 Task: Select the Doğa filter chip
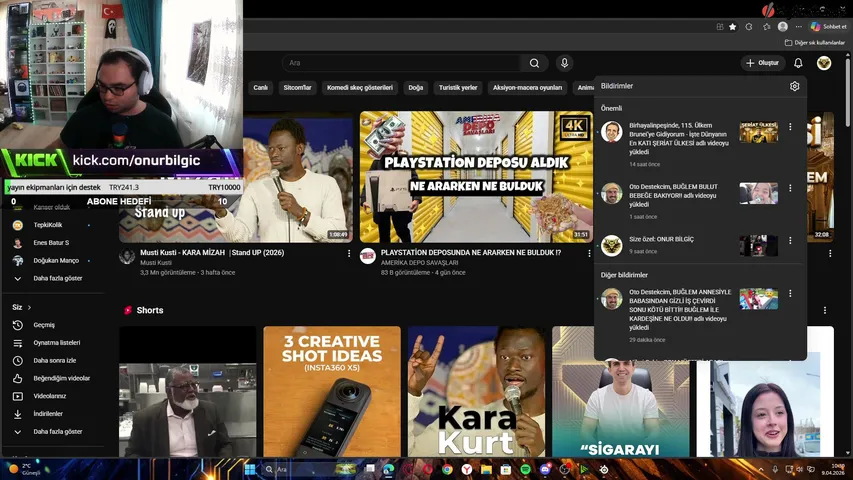tap(416, 88)
